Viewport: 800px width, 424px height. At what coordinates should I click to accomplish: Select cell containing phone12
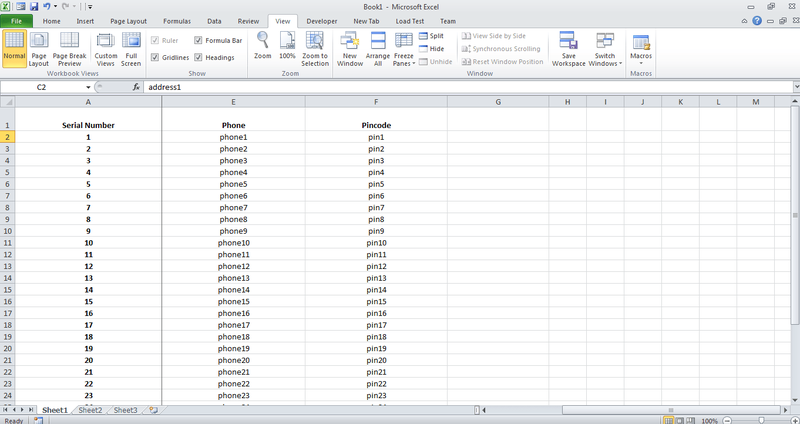tap(233, 266)
